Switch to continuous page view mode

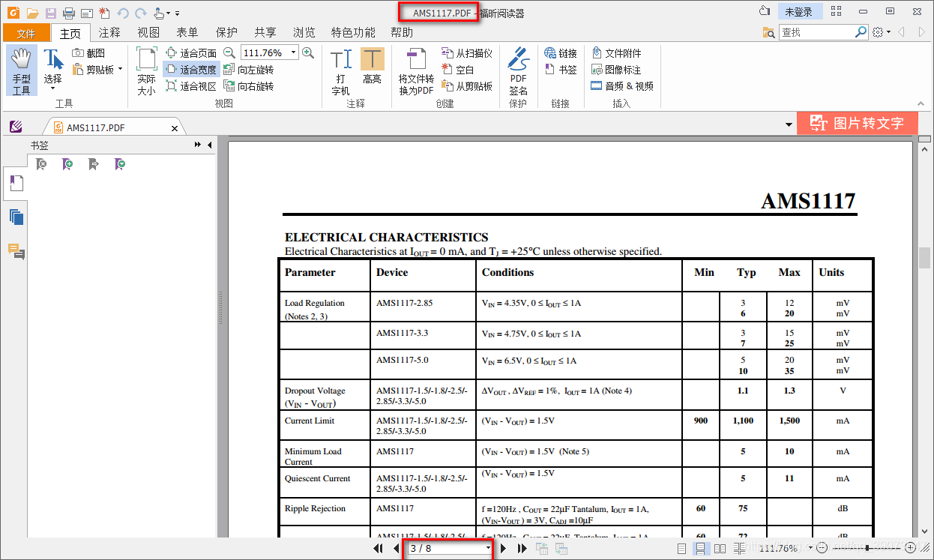click(x=700, y=549)
